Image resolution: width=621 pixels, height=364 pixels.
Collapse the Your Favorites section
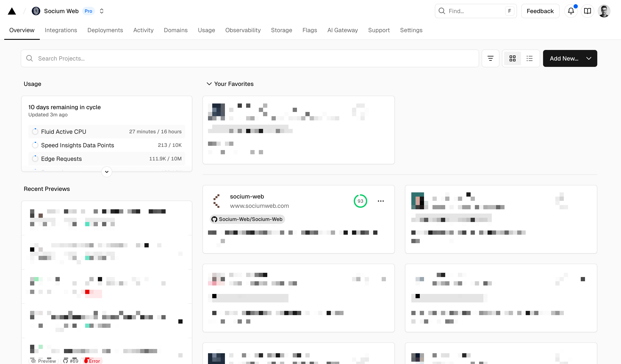click(x=209, y=84)
